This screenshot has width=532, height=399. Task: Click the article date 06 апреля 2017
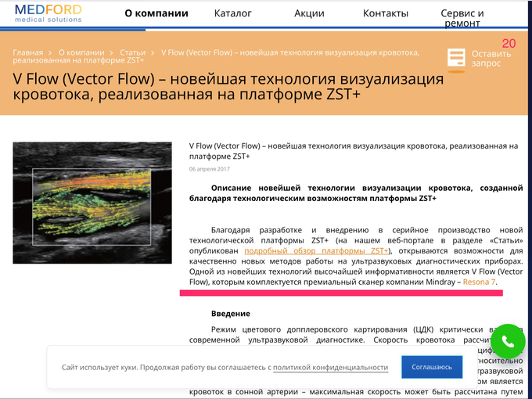click(210, 169)
